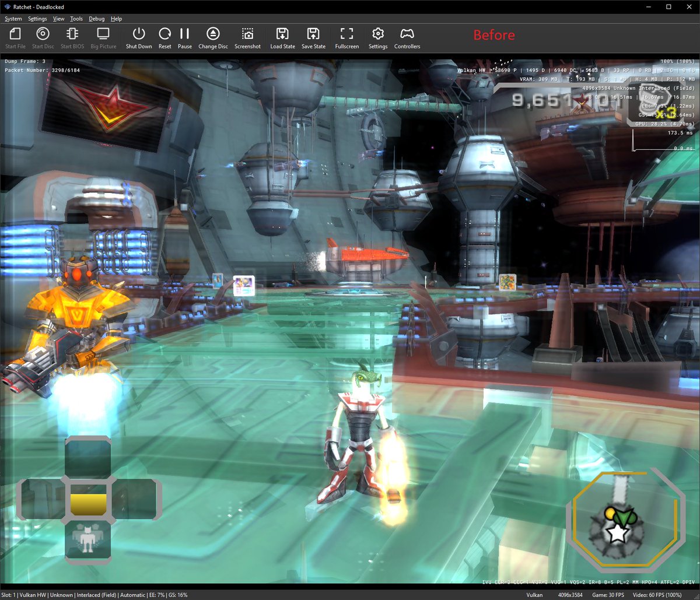
Task: Click the Start Disc toolbar icon
Action: point(43,38)
